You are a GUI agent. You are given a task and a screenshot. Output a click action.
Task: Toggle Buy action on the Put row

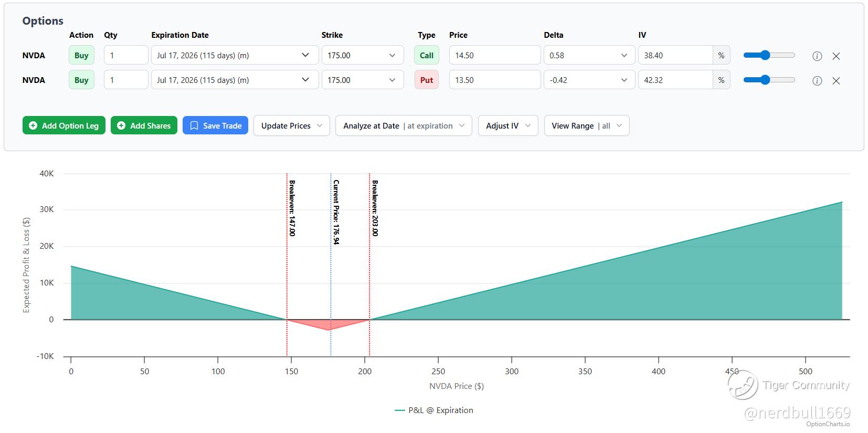pyautogui.click(x=81, y=80)
